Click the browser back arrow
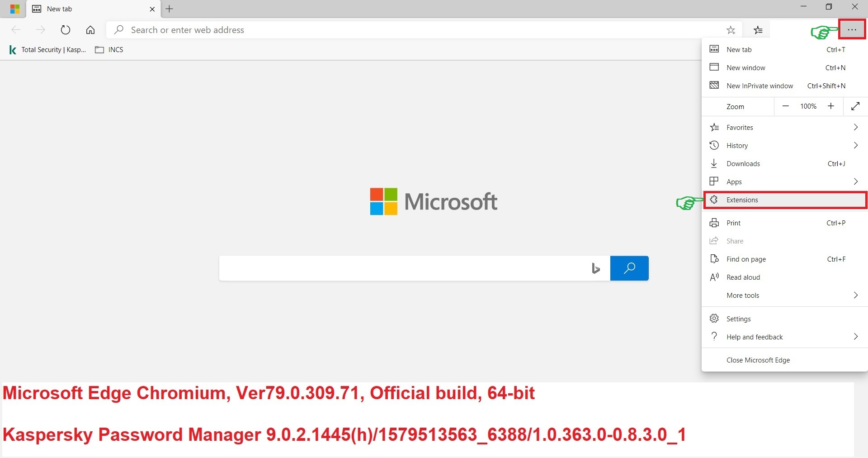The height and width of the screenshot is (458, 868). [x=16, y=30]
